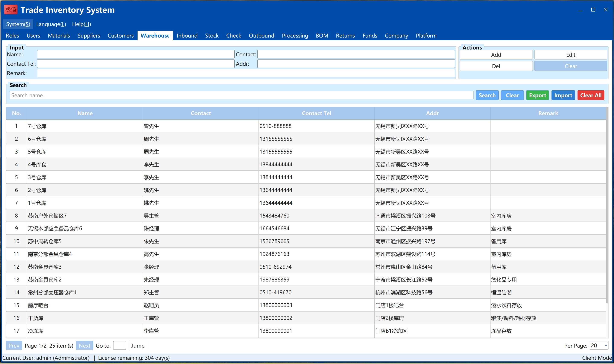The height and width of the screenshot is (364, 614).
Task: Click the Add button in Actions
Action: (x=496, y=55)
